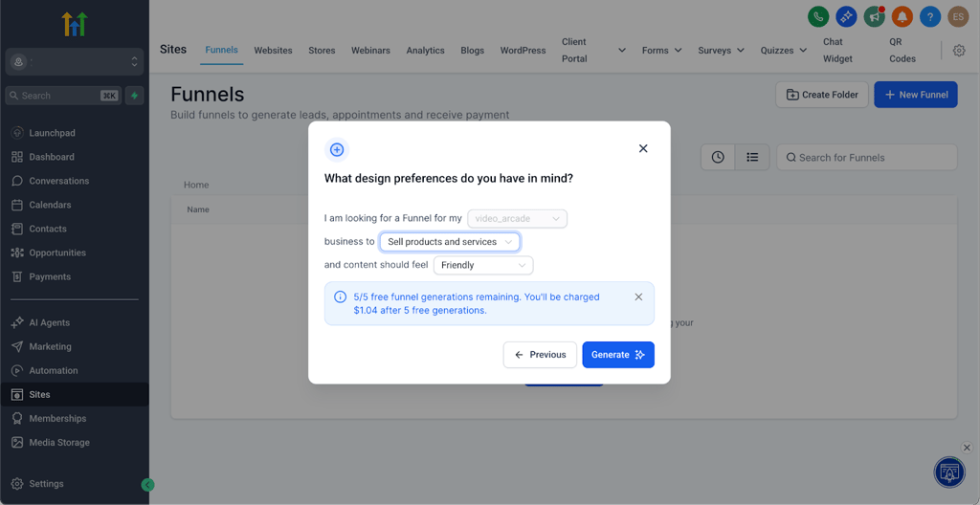Switch to the Analytics tab
This screenshot has width=980, height=505.
425,51
